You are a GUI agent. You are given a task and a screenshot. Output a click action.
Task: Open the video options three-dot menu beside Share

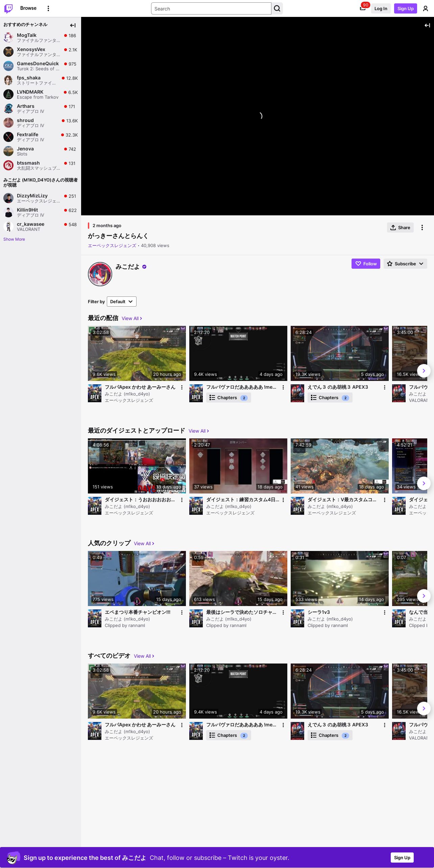(422, 227)
